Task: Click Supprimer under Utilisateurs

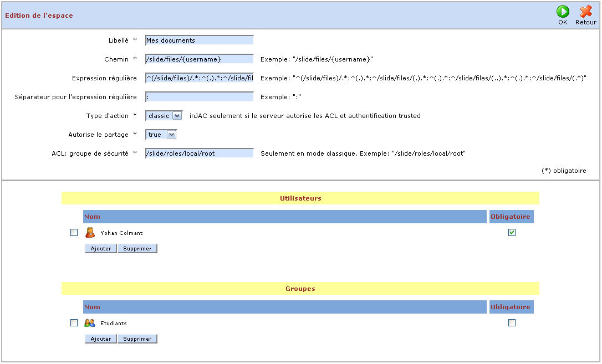Action: 137,249
